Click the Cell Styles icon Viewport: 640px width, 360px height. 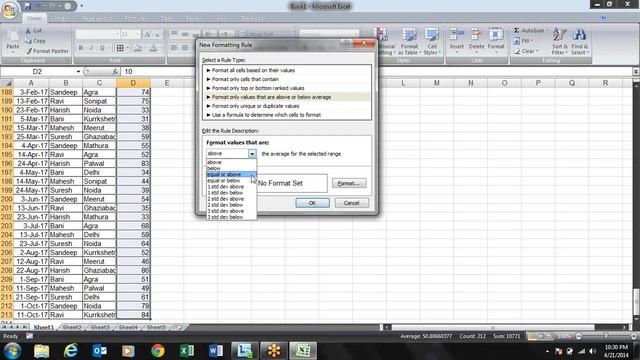tap(431, 41)
